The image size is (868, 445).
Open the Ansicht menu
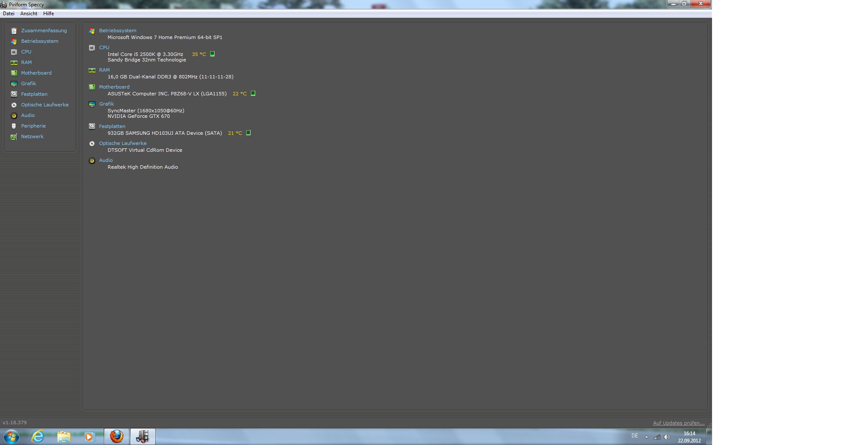point(29,14)
